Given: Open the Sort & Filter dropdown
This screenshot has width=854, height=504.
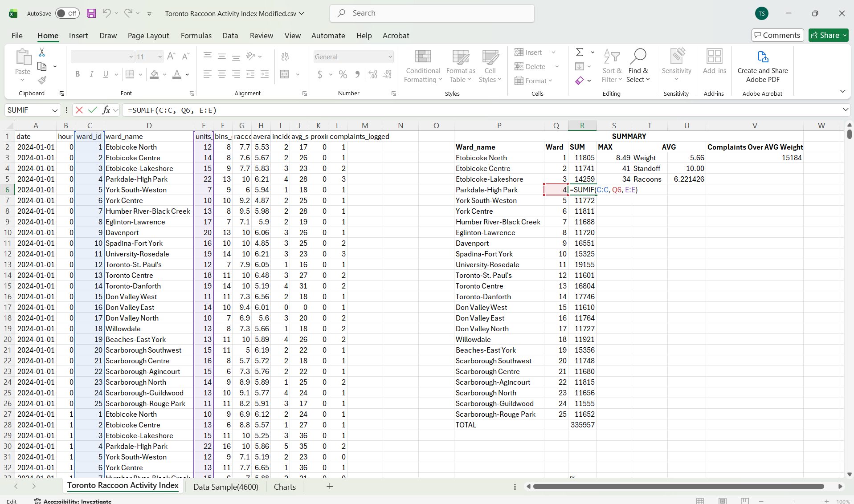Looking at the screenshot, I should click(612, 66).
